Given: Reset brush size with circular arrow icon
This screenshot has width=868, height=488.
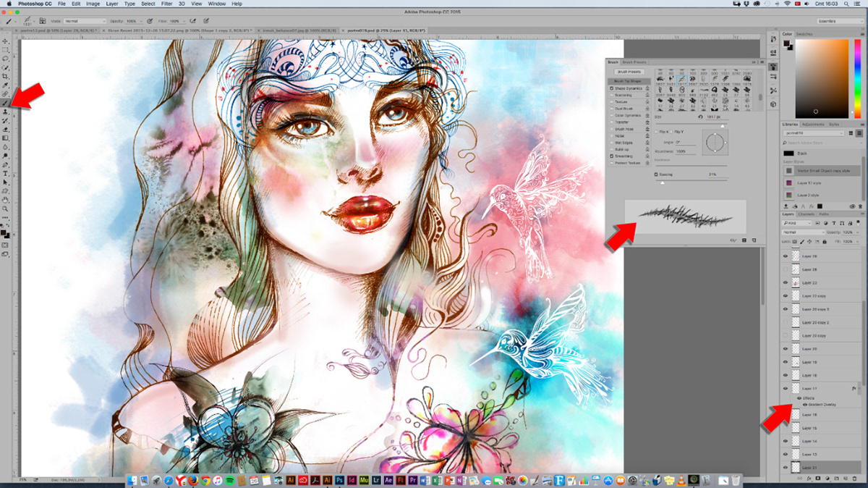Looking at the screenshot, I should coord(699,117).
